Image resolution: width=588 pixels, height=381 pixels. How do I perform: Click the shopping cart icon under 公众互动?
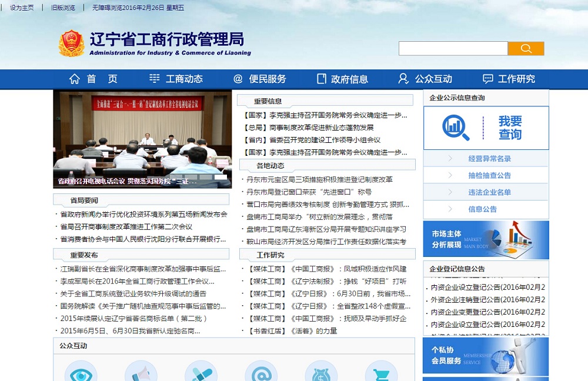click(x=382, y=372)
